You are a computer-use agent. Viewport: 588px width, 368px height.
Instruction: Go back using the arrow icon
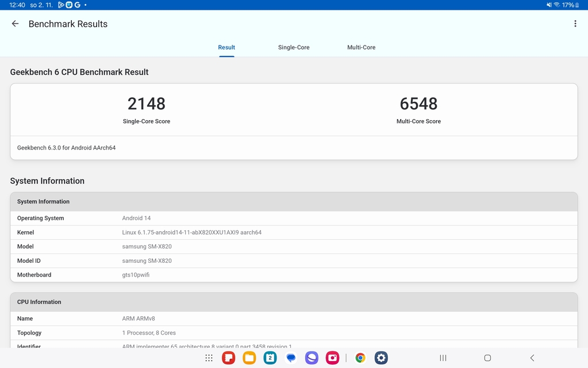[16, 24]
